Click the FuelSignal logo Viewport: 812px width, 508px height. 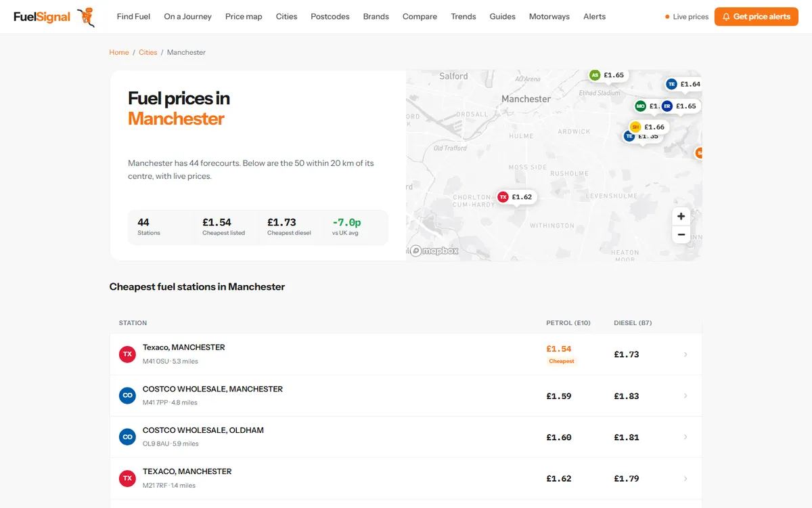(54, 17)
